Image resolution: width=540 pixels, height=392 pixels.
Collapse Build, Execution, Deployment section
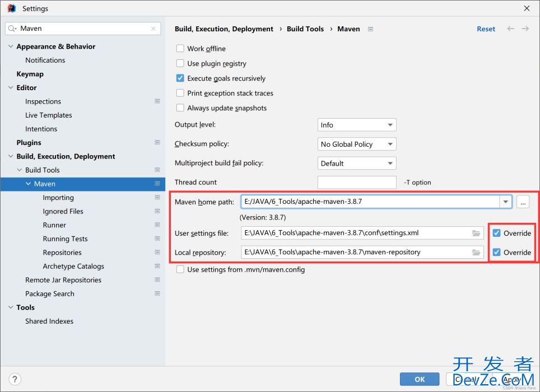(x=11, y=156)
